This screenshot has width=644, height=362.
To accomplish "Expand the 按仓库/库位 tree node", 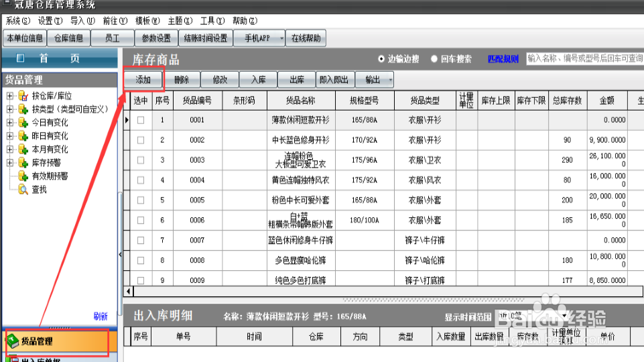I will [x=10, y=96].
